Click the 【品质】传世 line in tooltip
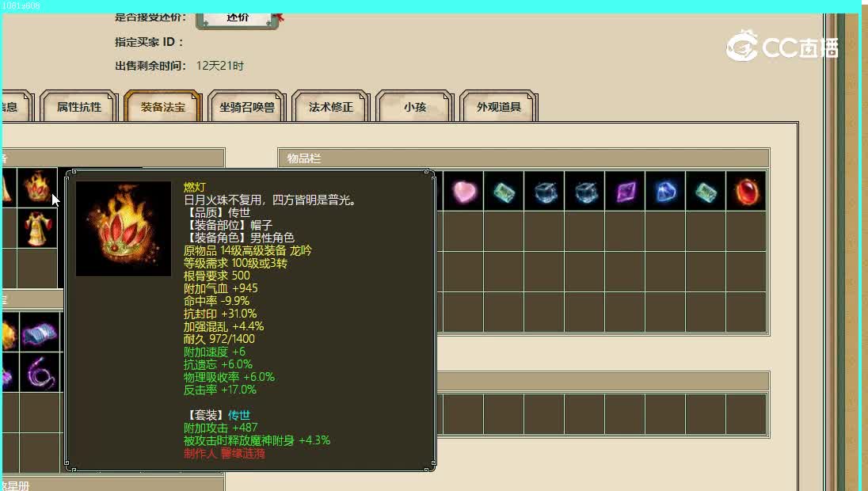Image resolution: width=868 pixels, height=491 pixels. (217, 212)
